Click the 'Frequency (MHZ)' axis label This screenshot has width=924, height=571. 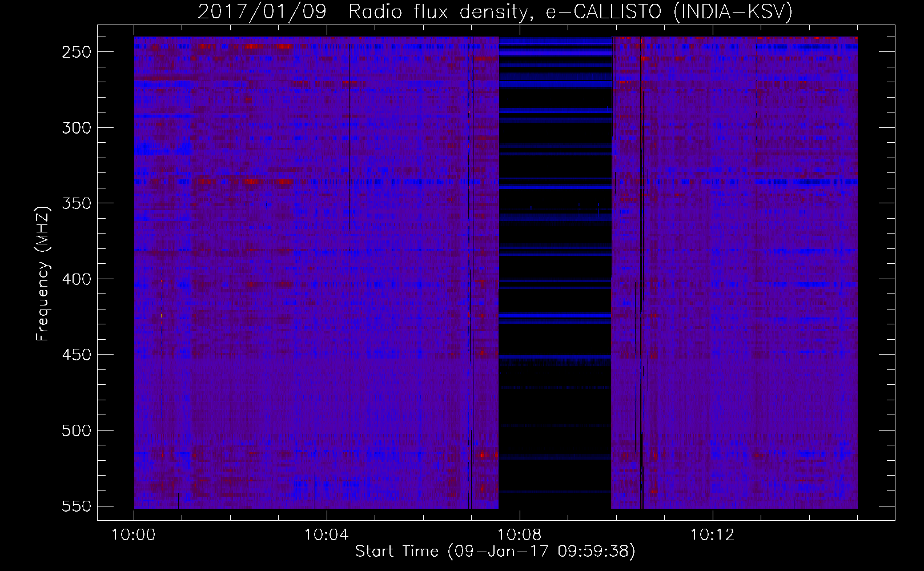[x=43, y=274]
